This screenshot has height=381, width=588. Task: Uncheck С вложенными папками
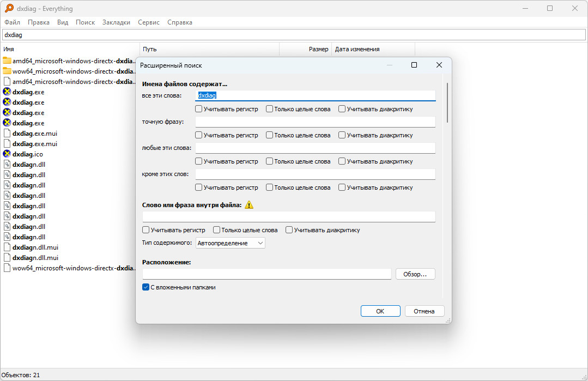tap(146, 287)
